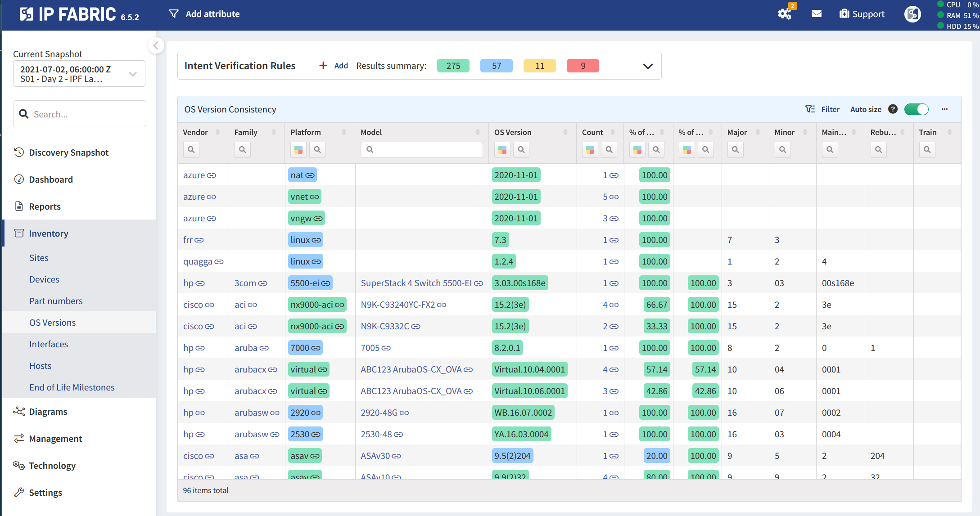The image size is (980, 516).
Task: Open the jobs gear icon with badge
Action: 785,14
